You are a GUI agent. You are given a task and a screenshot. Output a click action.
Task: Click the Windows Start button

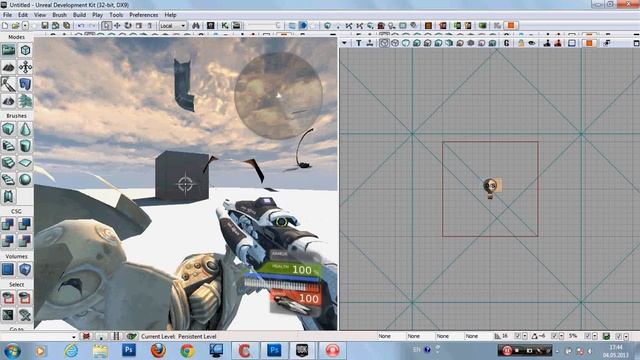tap(12, 351)
